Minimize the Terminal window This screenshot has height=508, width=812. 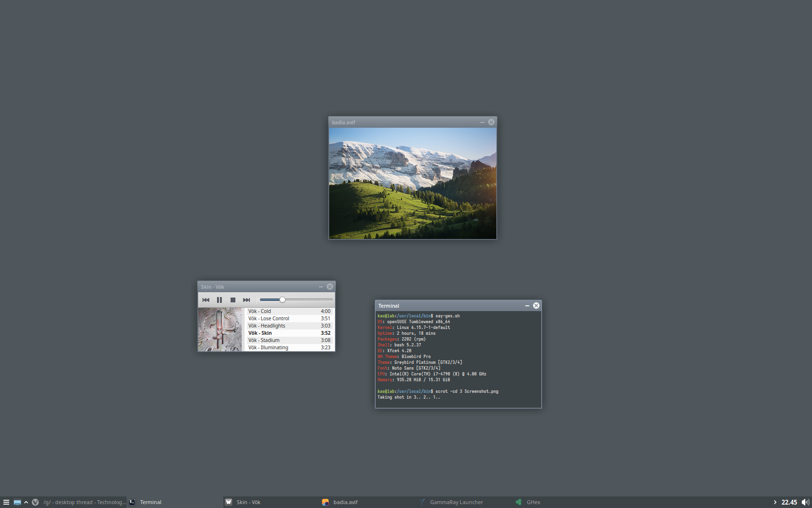click(527, 306)
